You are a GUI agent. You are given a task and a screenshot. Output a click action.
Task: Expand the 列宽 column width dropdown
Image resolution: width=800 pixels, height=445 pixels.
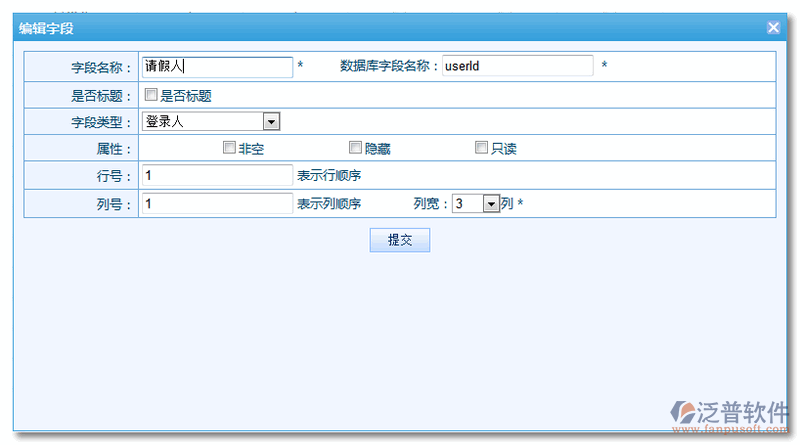[x=490, y=203]
